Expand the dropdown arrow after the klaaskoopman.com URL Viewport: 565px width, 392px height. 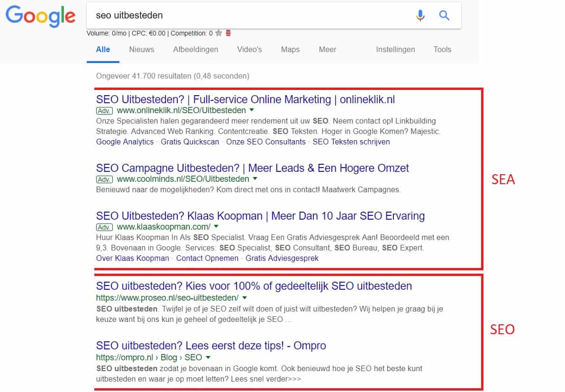(216, 227)
